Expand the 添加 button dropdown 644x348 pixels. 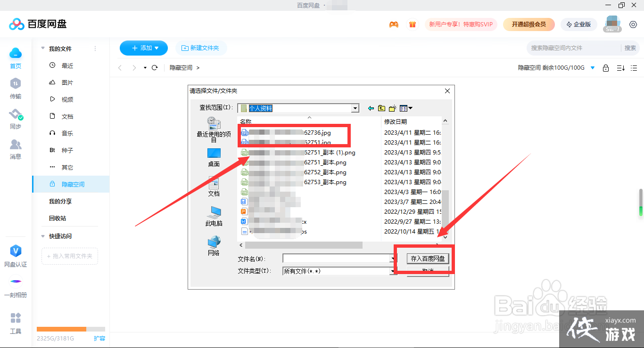click(157, 48)
